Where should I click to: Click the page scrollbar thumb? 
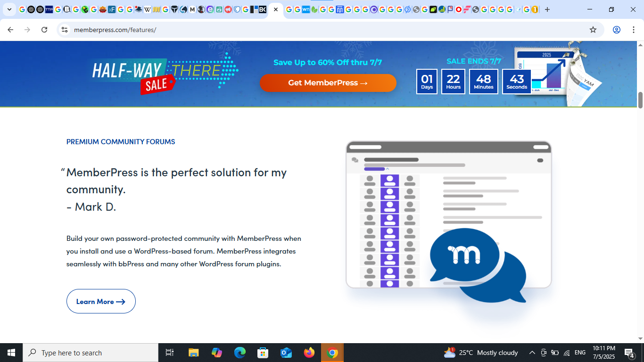(640, 100)
